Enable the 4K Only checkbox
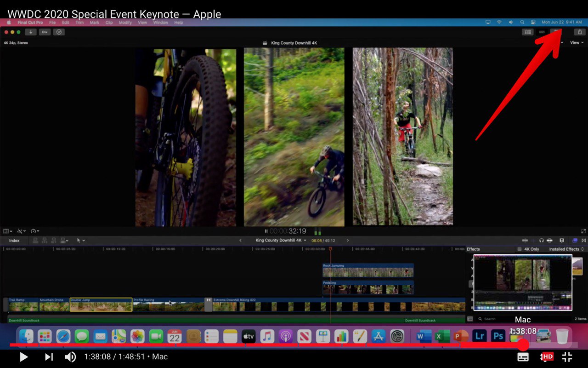Screen dimensions: 588x368 pos(520,249)
